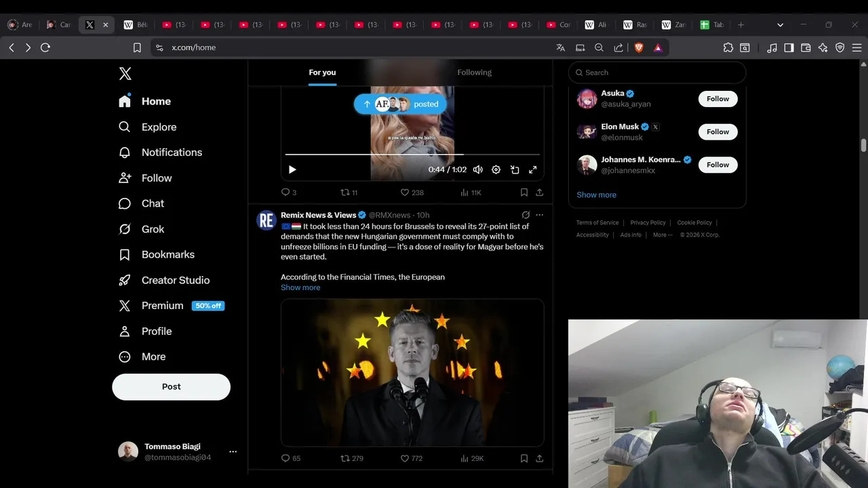Image resolution: width=868 pixels, height=488 pixels.
Task: Open Brave Rewards triangle icon
Action: [658, 47]
